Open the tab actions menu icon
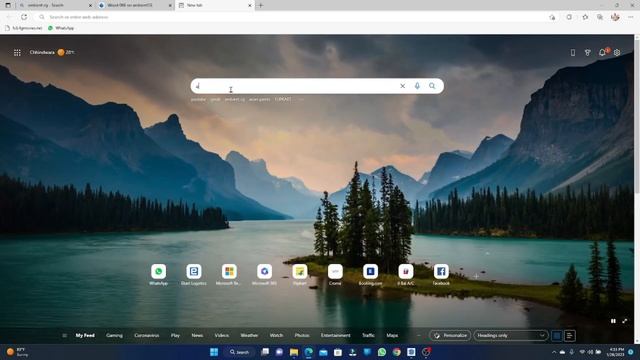 point(7,5)
